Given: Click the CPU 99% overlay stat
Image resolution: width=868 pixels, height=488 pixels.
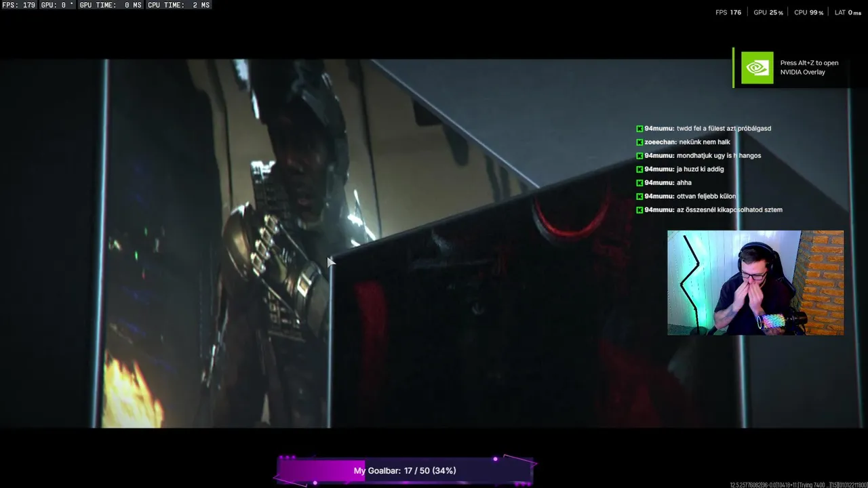Looking at the screenshot, I should [x=808, y=12].
